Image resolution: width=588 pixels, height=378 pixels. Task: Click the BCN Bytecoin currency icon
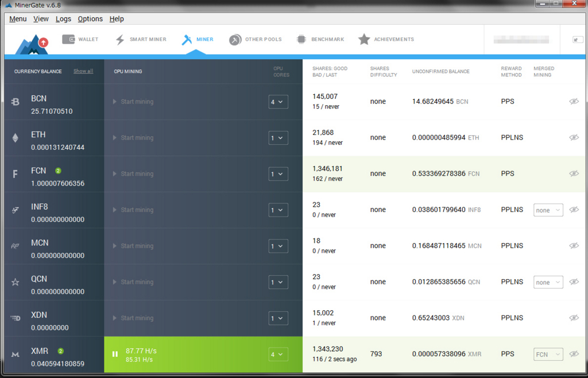pos(16,102)
